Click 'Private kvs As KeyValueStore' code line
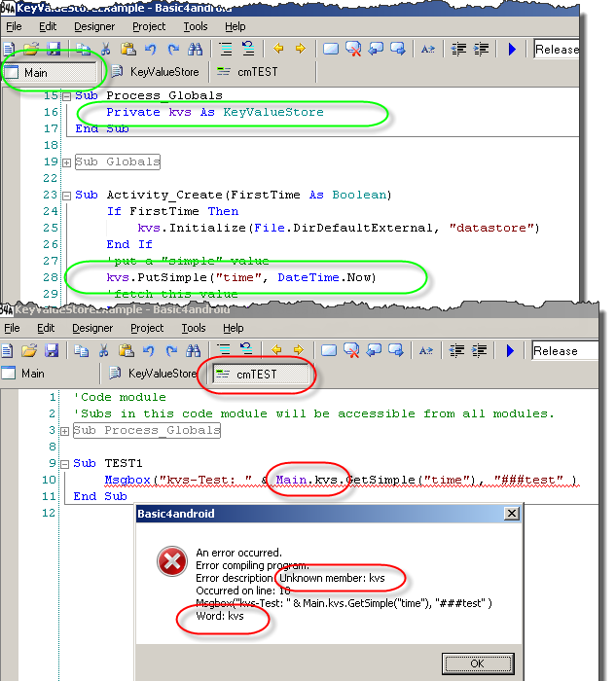This screenshot has height=681, width=616. pyautogui.click(x=215, y=112)
